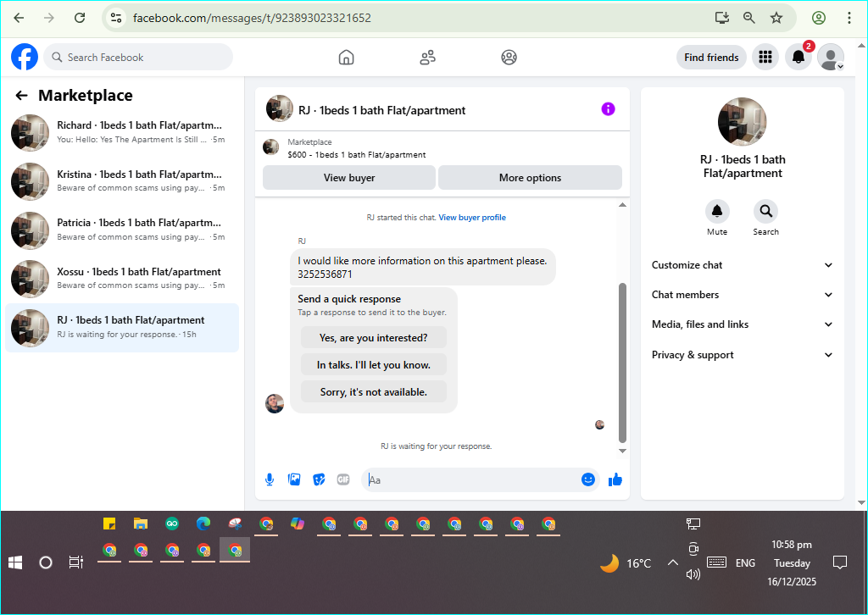The image size is (868, 615).
Task: Open account menu avatar dropdown
Action: click(831, 57)
